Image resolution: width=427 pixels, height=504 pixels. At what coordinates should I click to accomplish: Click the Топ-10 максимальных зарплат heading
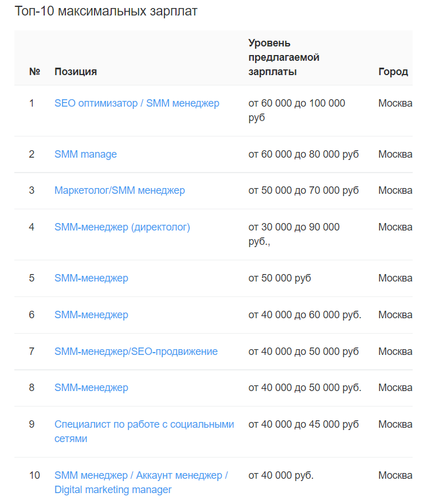pyautogui.click(x=106, y=11)
